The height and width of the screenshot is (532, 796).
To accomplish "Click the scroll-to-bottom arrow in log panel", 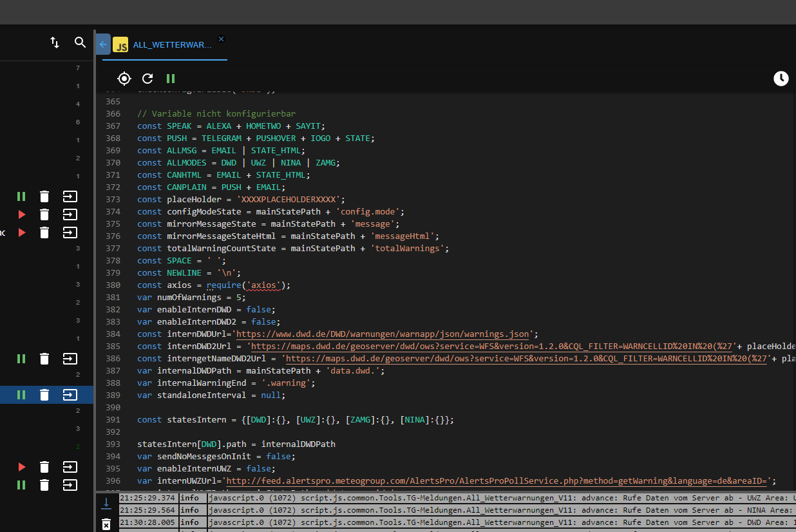I will click(x=106, y=504).
